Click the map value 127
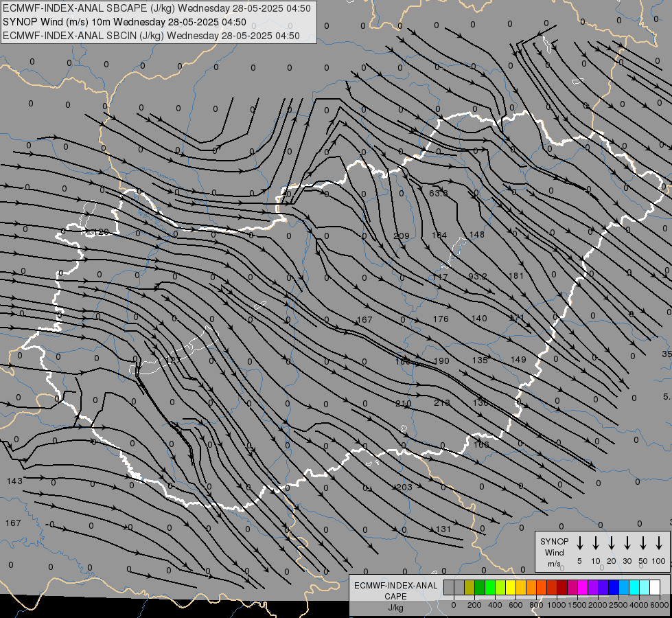Screen dimensions: 672x618 coord(173,360)
